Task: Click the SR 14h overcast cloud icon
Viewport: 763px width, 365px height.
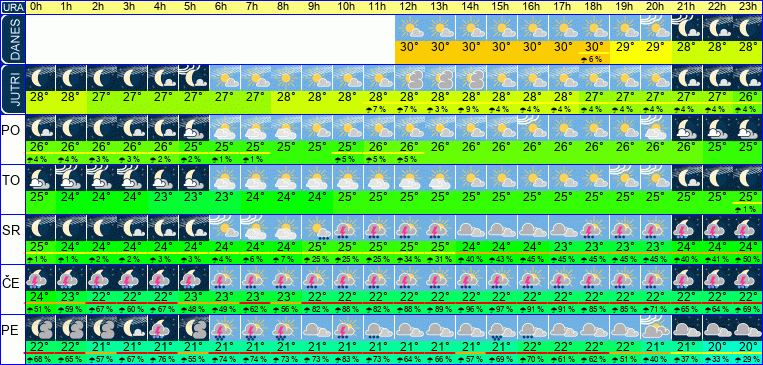Action: [472, 228]
